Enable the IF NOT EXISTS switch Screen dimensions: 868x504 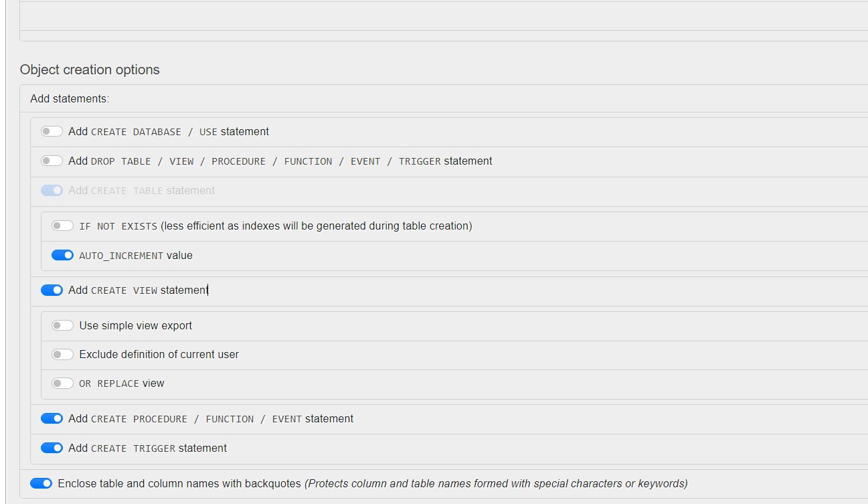62,226
